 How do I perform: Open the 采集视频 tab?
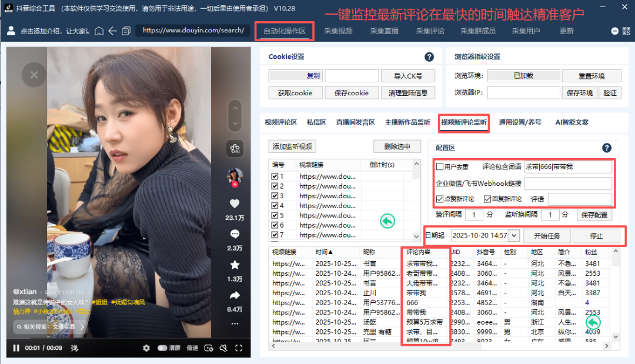[x=338, y=31]
